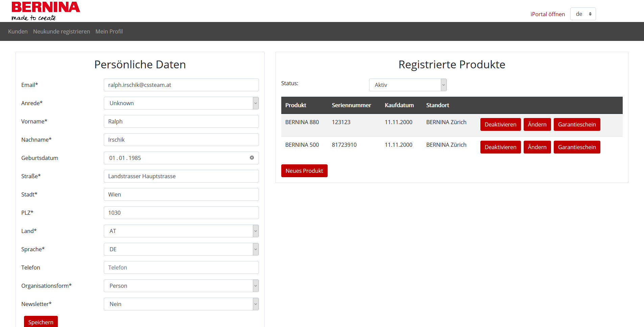
Task: Click the Registrierte Produkte heading
Action: tap(452, 65)
